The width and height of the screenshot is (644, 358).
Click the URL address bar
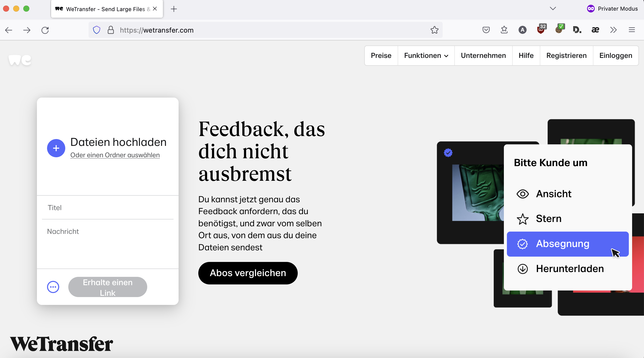266,30
